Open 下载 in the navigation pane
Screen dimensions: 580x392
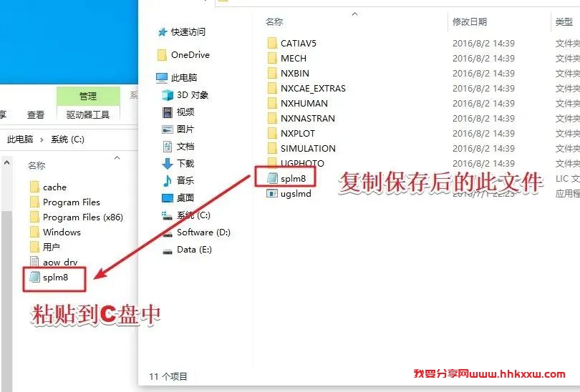(x=185, y=163)
